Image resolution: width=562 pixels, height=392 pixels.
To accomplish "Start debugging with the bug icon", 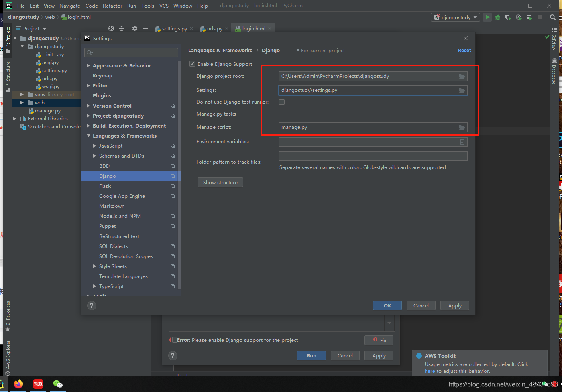I will coord(498,17).
